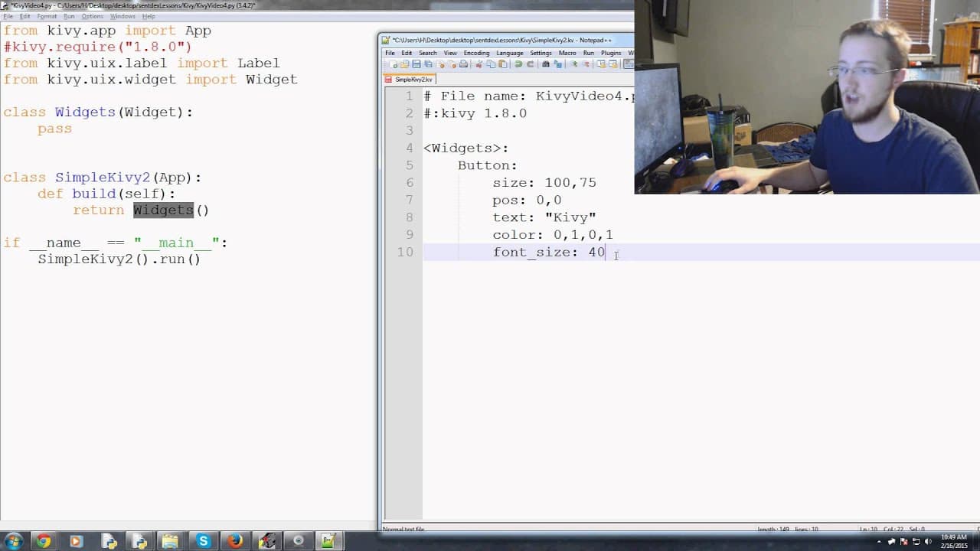Click the Synchronize vertical scrolling icon
Viewport: 980px width, 551px height.
coord(601,64)
